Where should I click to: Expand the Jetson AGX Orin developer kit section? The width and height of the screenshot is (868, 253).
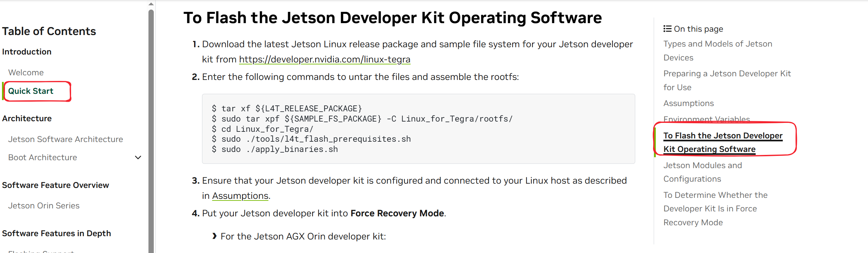point(215,236)
